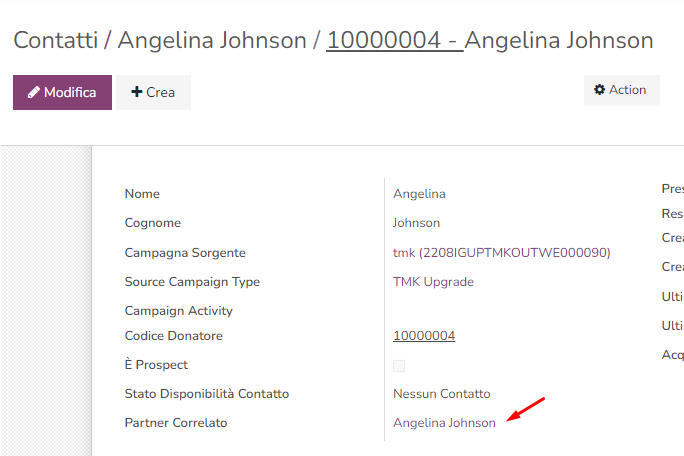Click the Codice Donatore value 10000004
The width and height of the screenshot is (684, 456).
coord(424,336)
